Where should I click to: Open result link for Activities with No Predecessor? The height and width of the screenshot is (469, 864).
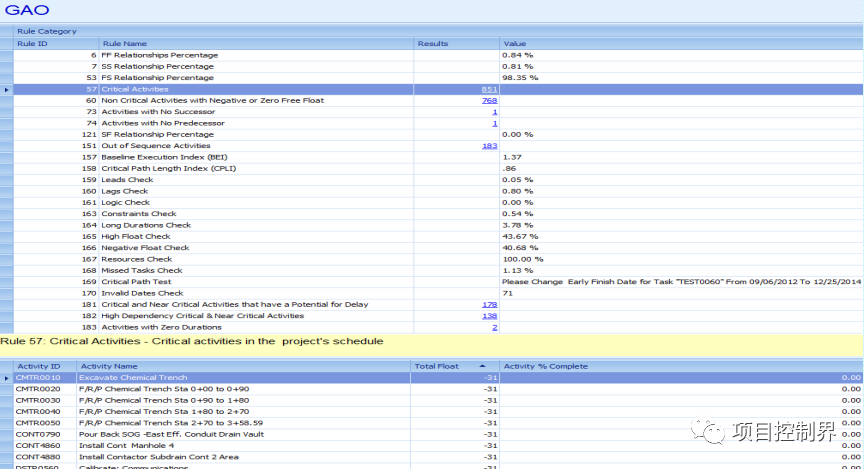495,123
